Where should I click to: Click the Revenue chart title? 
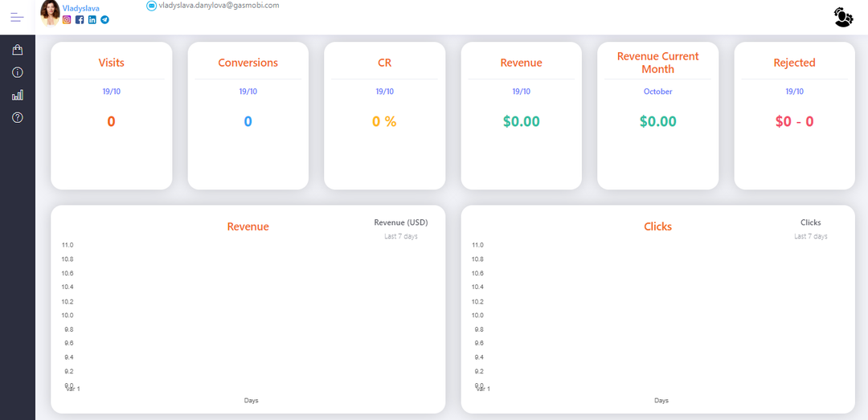coord(248,226)
